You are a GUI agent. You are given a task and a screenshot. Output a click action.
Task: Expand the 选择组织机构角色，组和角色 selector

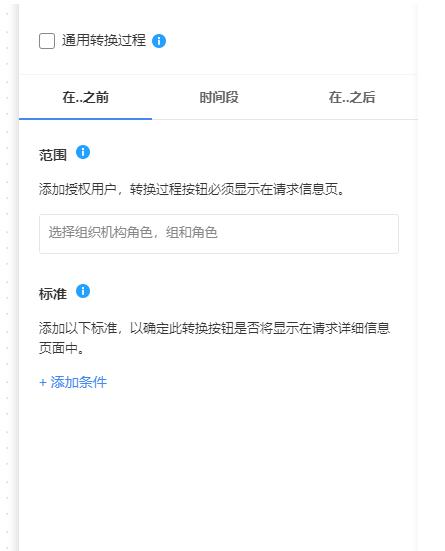coord(219,234)
